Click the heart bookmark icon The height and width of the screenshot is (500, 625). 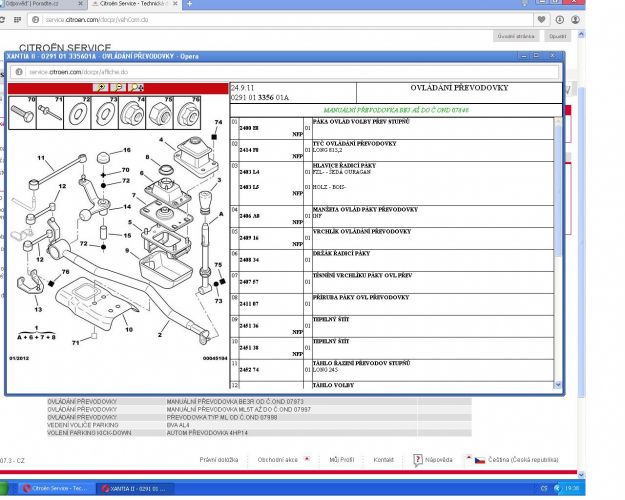[541, 20]
